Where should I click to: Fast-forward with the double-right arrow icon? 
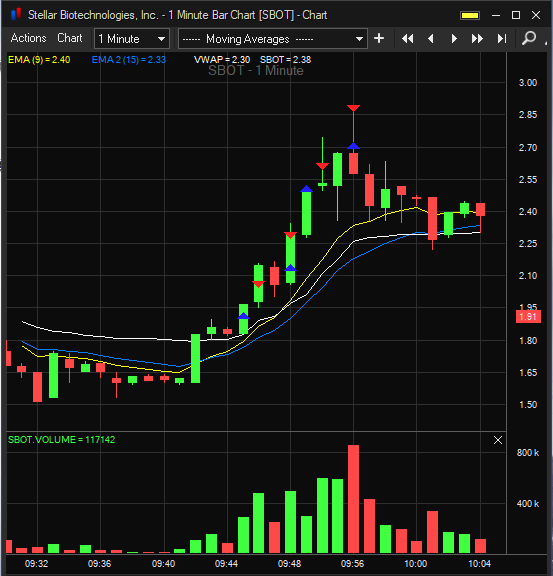(477, 39)
